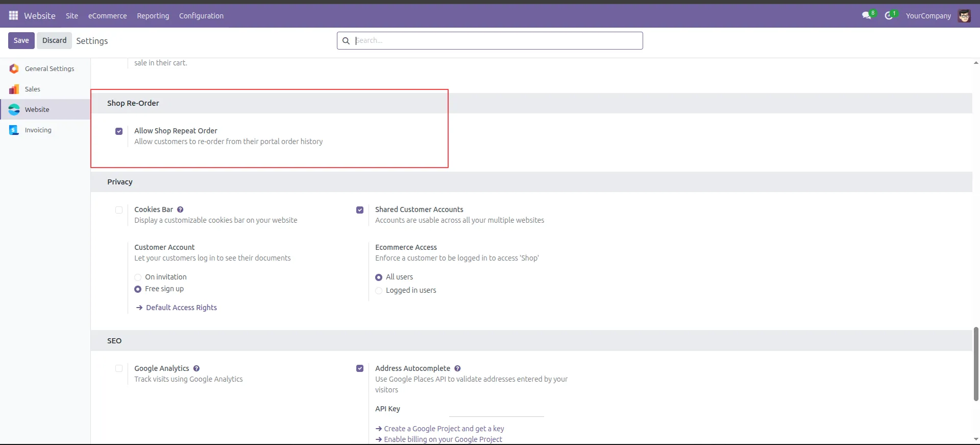The width and height of the screenshot is (980, 445).
Task: Open the Site menu
Action: (72, 16)
